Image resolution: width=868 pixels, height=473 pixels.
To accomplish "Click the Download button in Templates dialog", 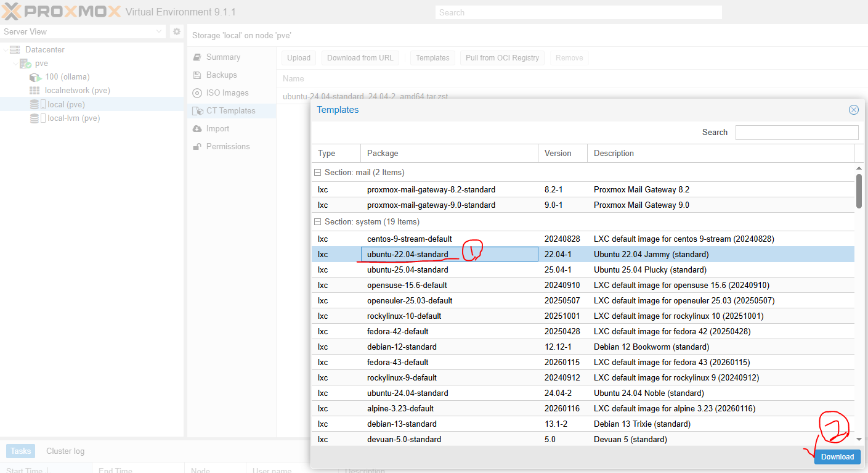I will coord(837,456).
